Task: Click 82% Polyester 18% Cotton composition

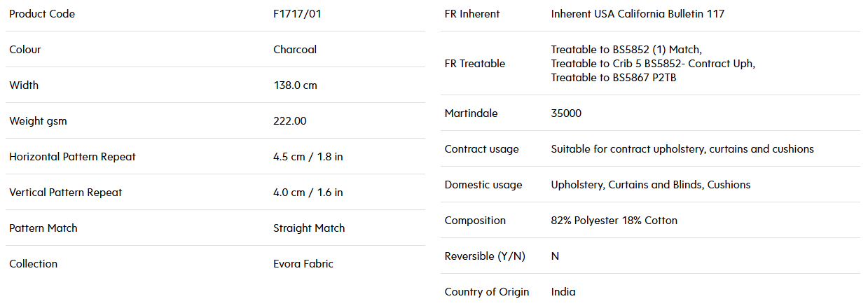Action: pyautogui.click(x=614, y=221)
